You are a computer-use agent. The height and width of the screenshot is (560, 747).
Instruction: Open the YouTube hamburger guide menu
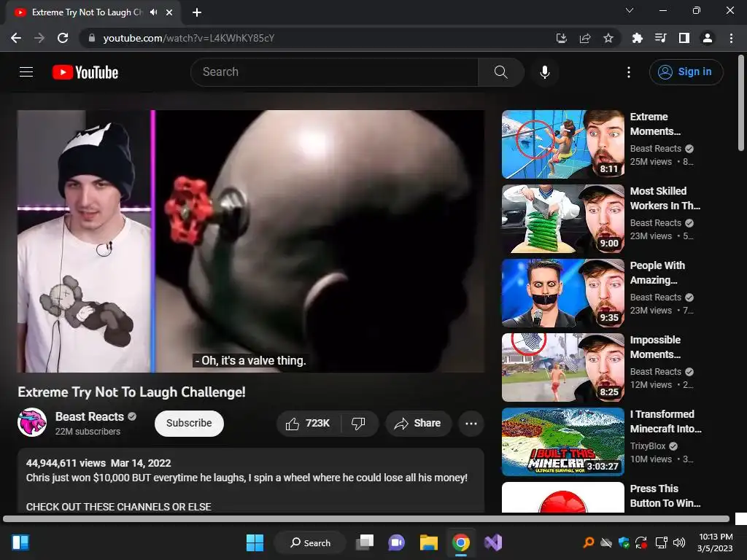[x=26, y=72]
